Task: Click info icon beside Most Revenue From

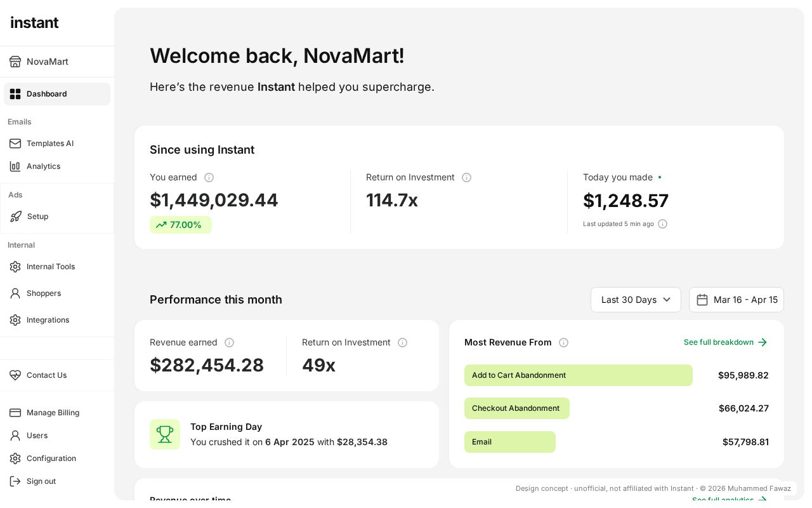Action: pyautogui.click(x=563, y=343)
